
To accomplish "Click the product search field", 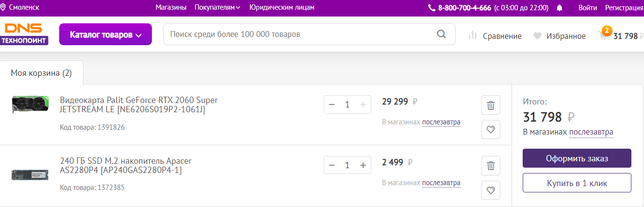I will click(298, 34).
